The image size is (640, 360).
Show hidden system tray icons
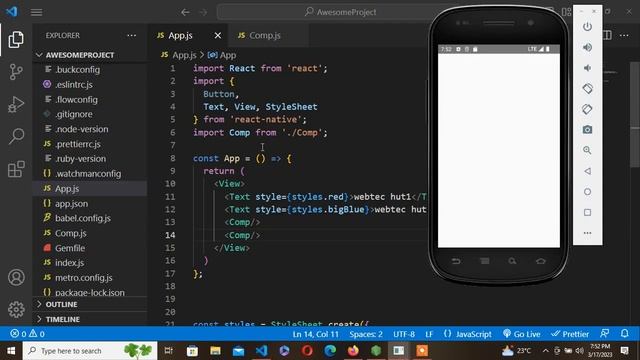point(546,351)
